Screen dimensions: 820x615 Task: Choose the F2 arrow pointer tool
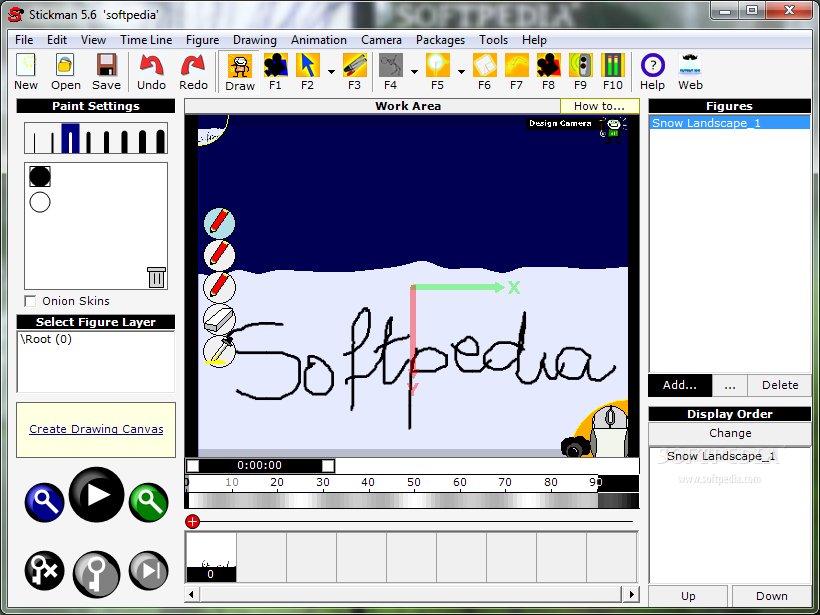[308, 72]
